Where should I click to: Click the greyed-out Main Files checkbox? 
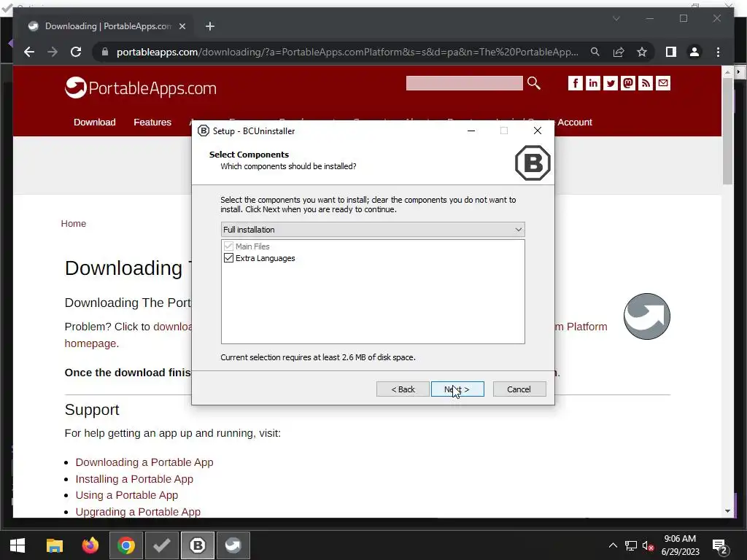[228, 246]
